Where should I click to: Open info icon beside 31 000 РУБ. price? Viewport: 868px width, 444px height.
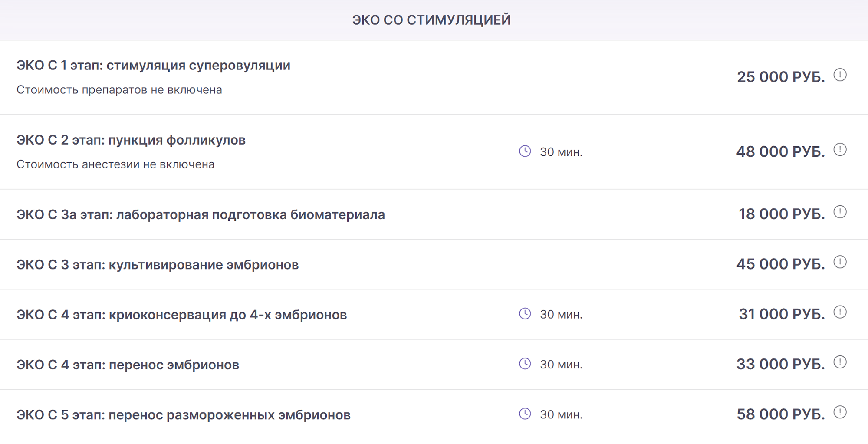pyautogui.click(x=840, y=312)
